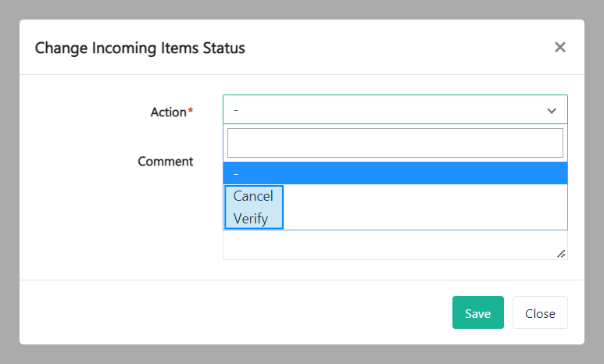This screenshot has width=604, height=364.
Task: Grab the Comment box resize handle
Action: click(x=561, y=253)
